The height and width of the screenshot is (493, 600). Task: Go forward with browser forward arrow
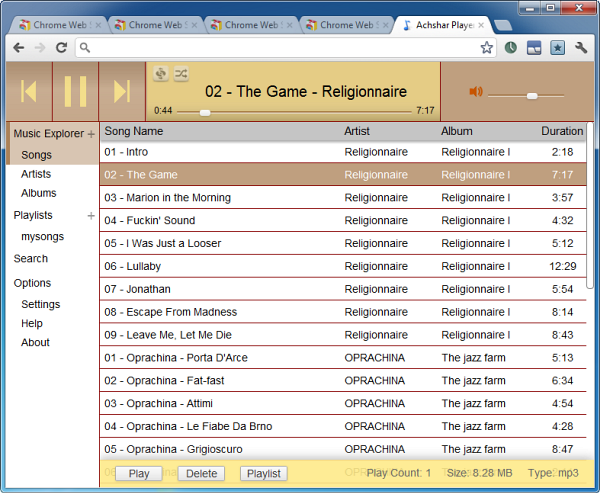point(40,48)
